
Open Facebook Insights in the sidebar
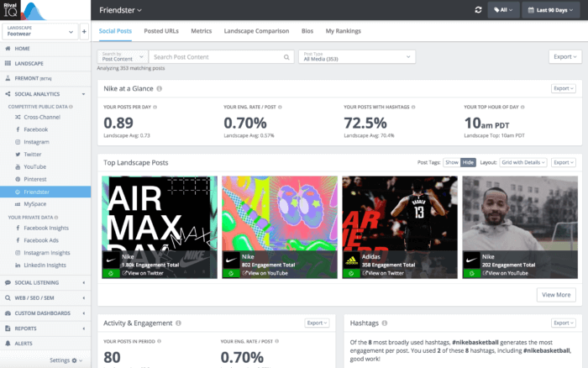click(x=45, y=228)
